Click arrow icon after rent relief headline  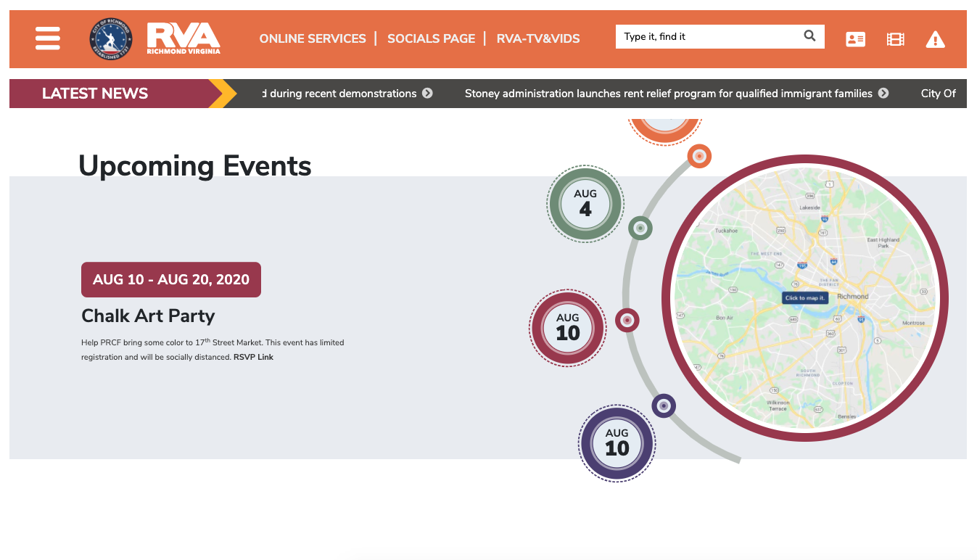pyautogui.click(x=883, y=94)
